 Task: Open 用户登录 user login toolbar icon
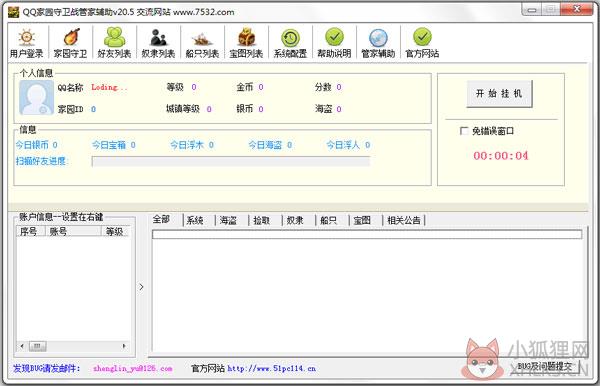[x=26, y=43]
